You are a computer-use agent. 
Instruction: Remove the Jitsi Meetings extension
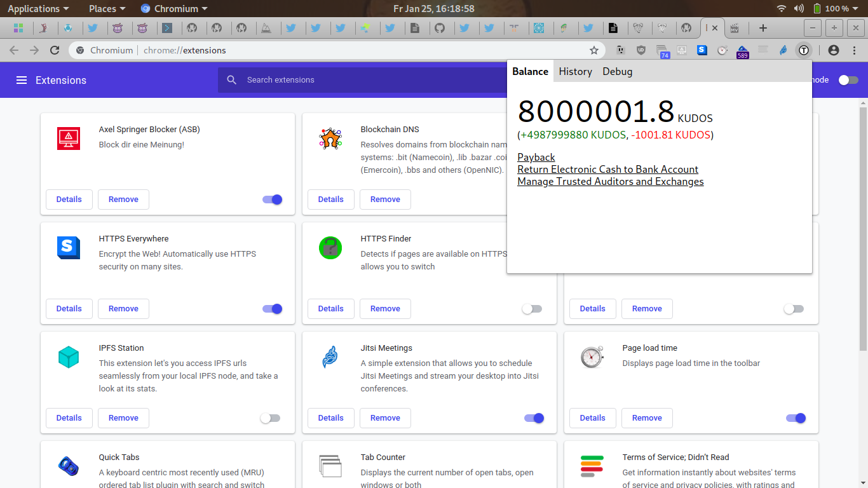[385, 418]
